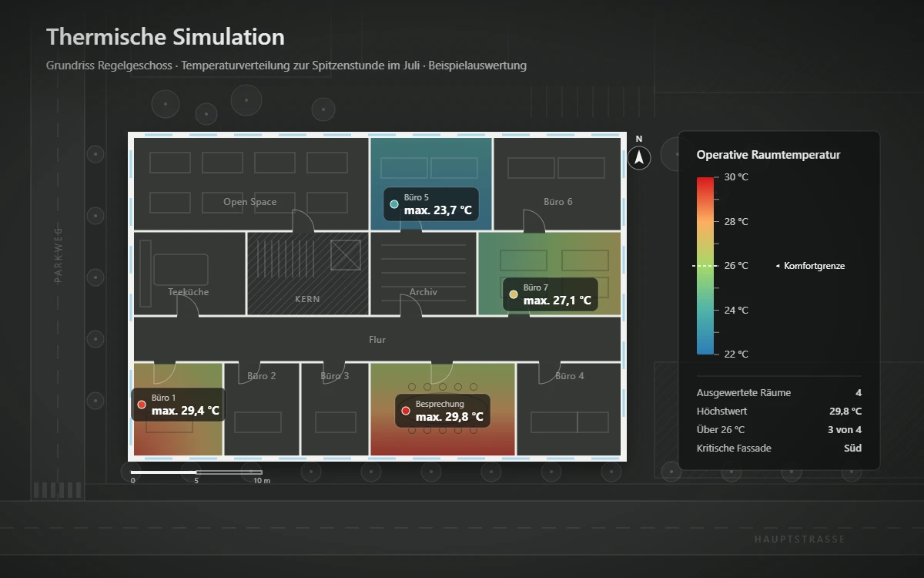Click the "30 °C" legend tick label

pyautogui.click(x=736, y=177)
